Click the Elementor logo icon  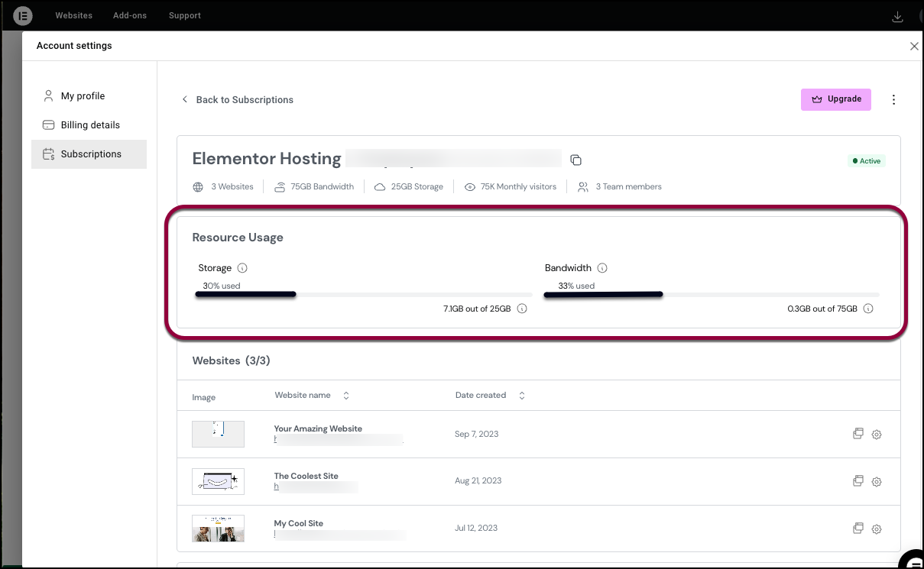(23, 15)
